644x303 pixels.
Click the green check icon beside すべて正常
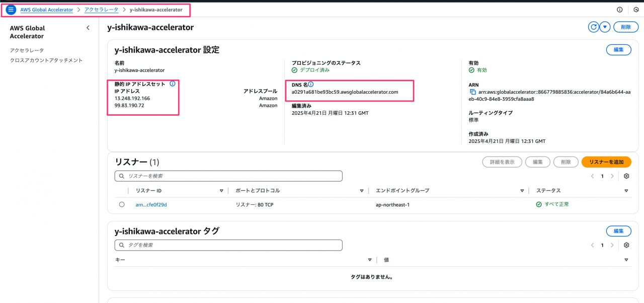[539, 204]
